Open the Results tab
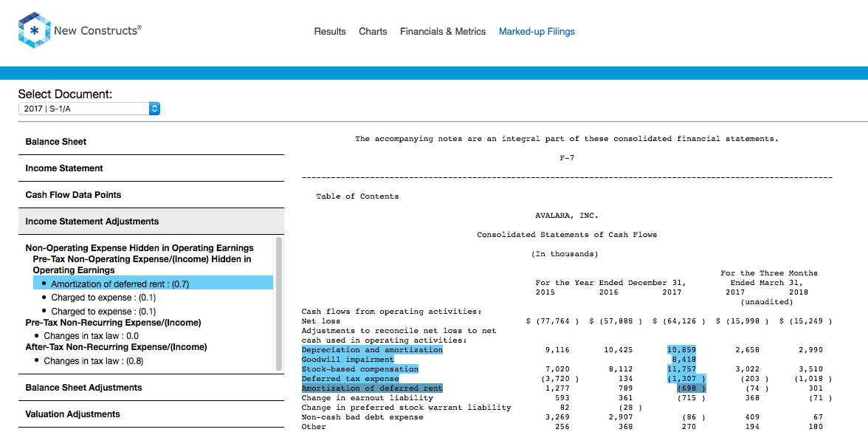The image size is (868, 432). click(330, 32)
